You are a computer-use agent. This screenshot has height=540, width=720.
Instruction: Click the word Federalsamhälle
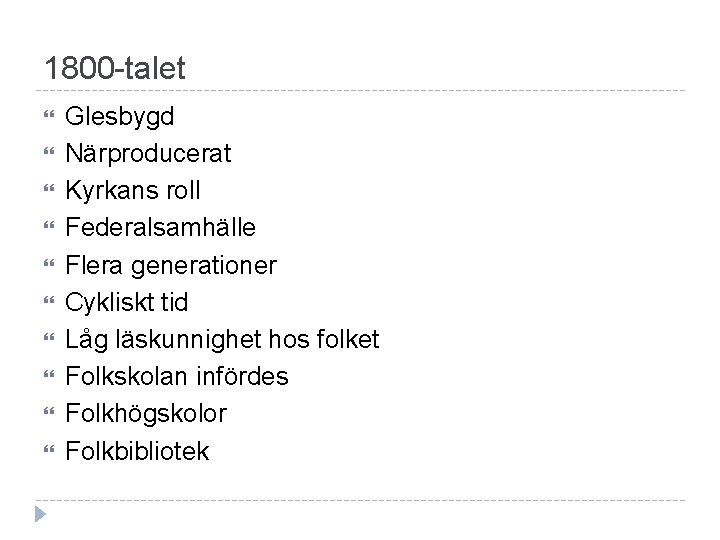click(x=160, y=229)
